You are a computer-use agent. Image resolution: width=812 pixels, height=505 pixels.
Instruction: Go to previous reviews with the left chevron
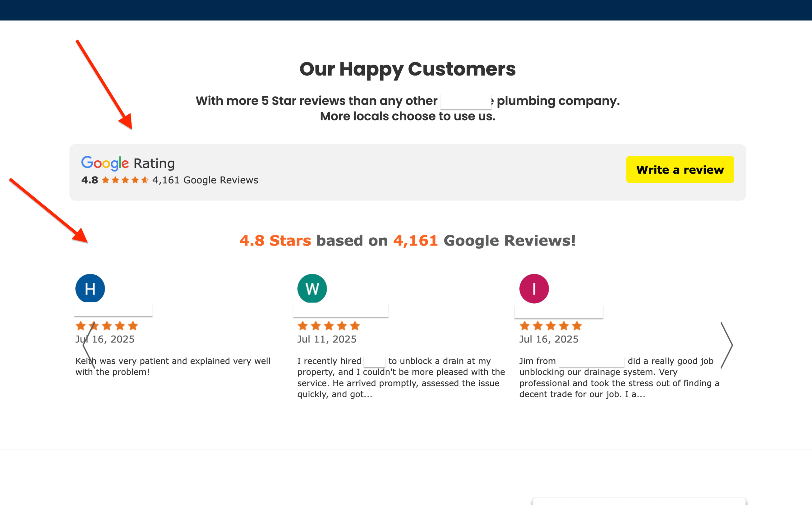(88, 345)
